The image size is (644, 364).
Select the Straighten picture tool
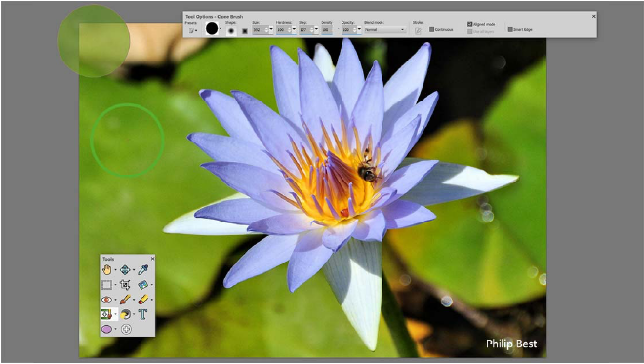point(142,285)
